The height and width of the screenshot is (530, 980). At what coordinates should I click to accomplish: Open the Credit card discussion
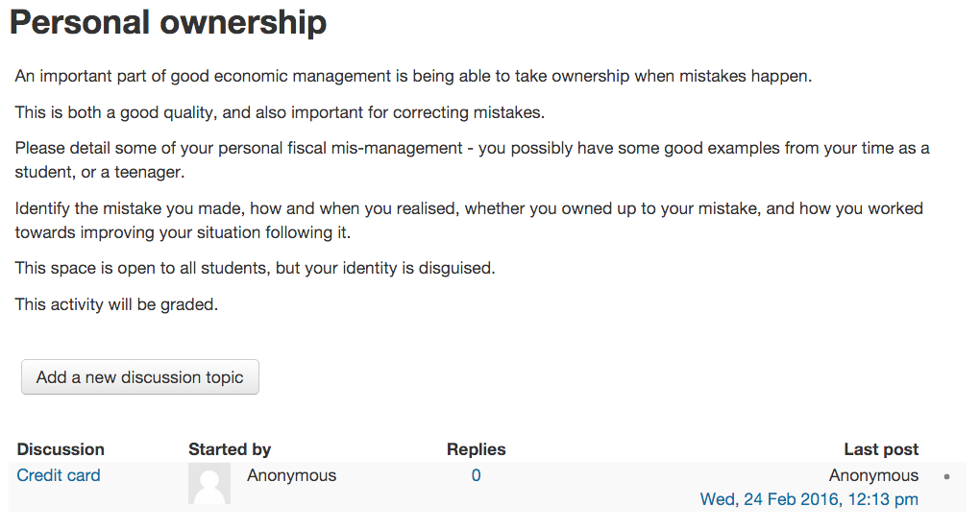click(x=58, y=475)
